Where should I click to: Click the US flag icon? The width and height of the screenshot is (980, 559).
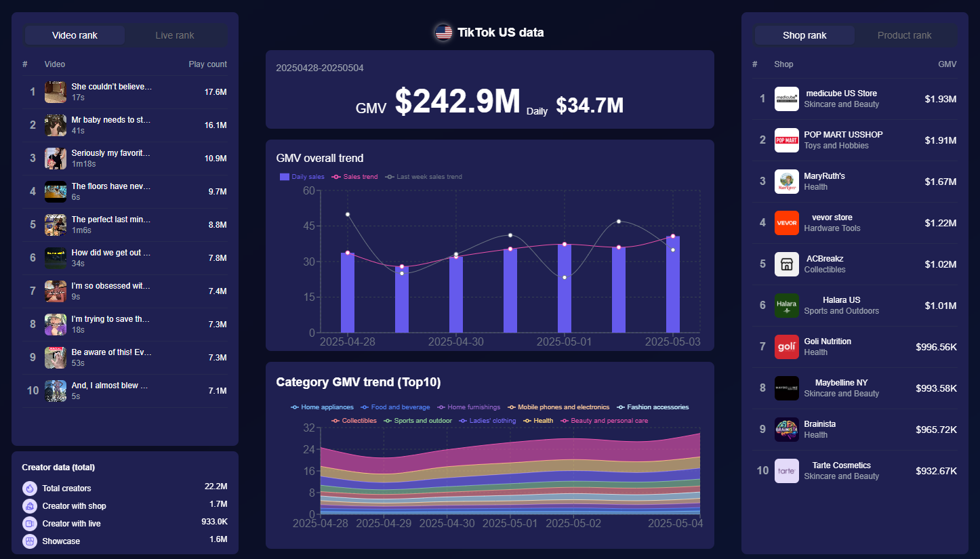(443, 33)
